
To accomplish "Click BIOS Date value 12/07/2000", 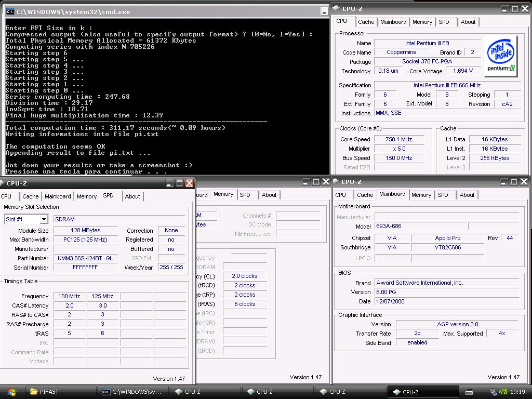I will coord(446,301).
